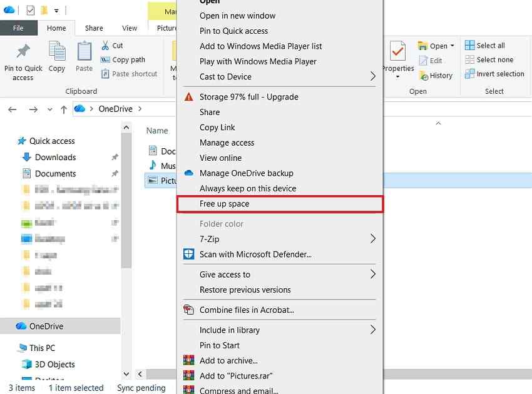
Task: Click the Name column header
Action: pyautogui.click(x=156, y=131)
